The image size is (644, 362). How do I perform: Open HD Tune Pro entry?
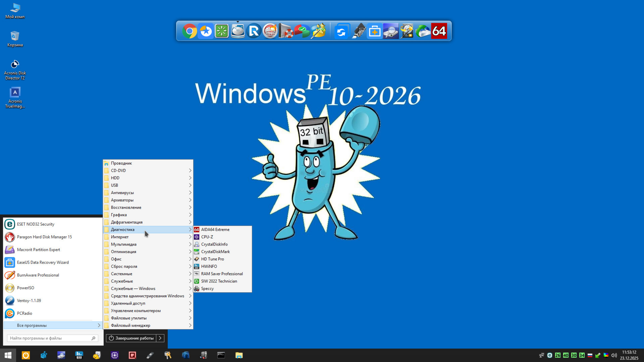[x=212, y=259]
